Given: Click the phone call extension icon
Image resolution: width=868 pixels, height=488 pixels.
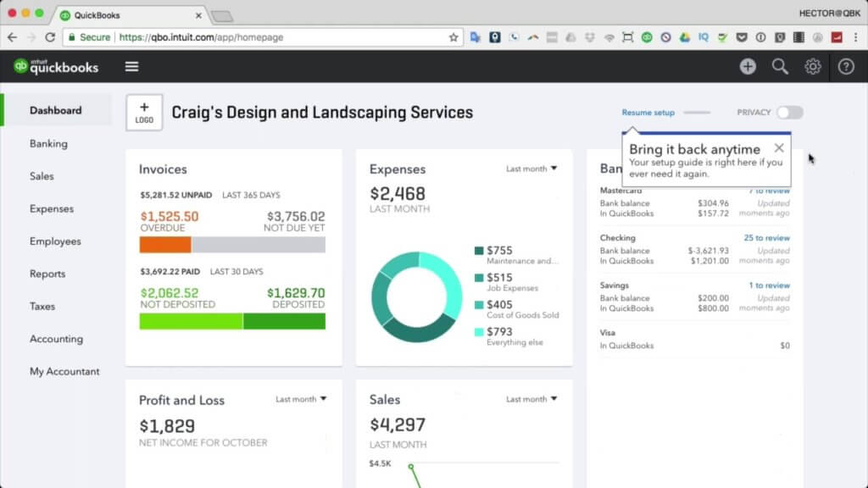Looking at the screenshot, I should (514, 37).
